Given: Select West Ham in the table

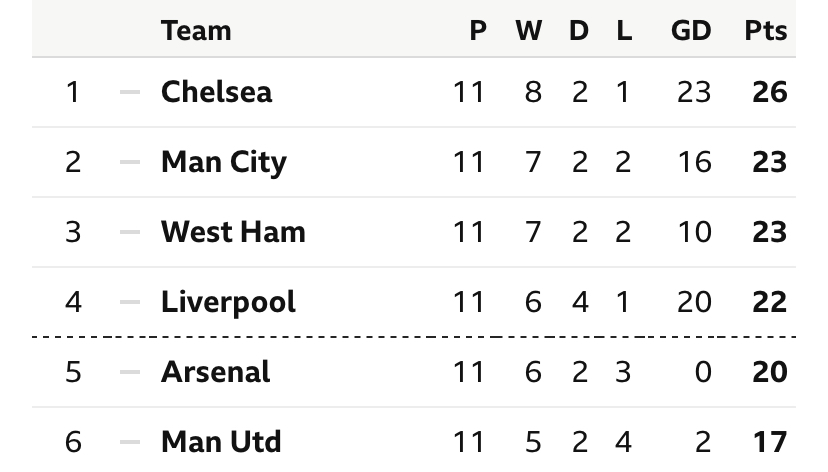Looking at the screenshot, I should [x=233, y=232].
